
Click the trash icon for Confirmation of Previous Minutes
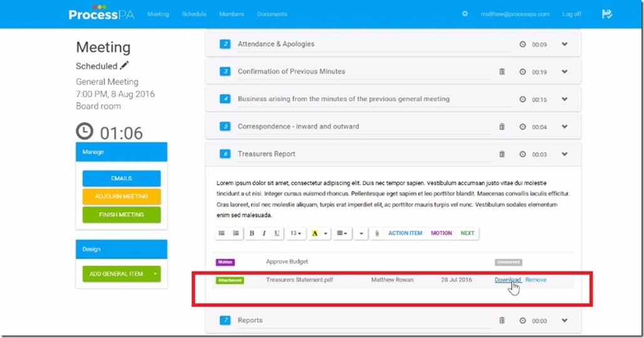(x=502, y=72)
